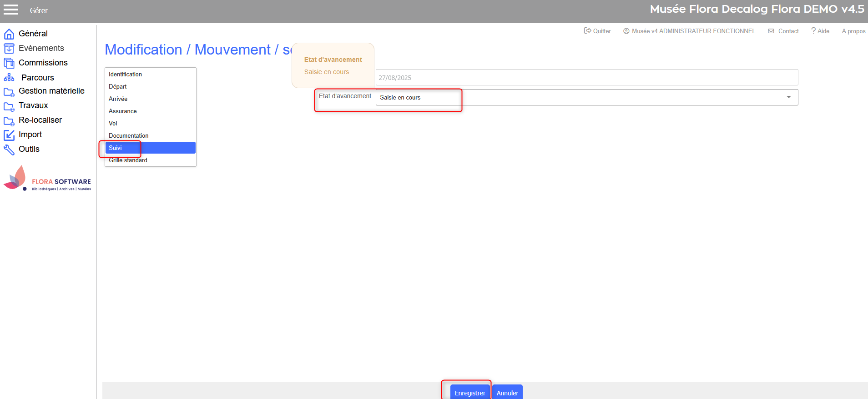
Task: Click the Quitter exit icon
Action: (587, 31)
